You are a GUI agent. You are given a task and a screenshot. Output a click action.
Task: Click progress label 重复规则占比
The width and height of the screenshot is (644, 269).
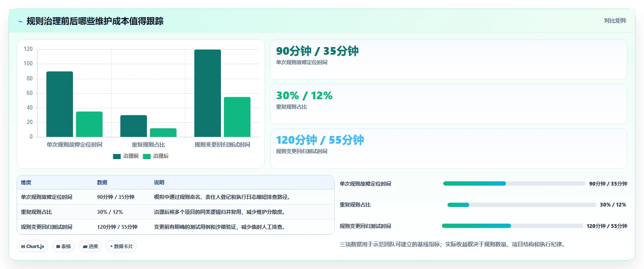[355, 205]
